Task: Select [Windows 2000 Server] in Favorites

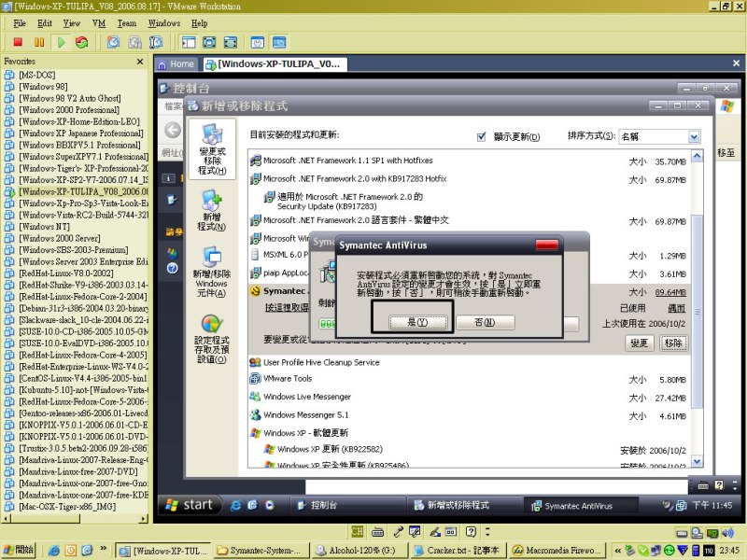Action: 60,238
